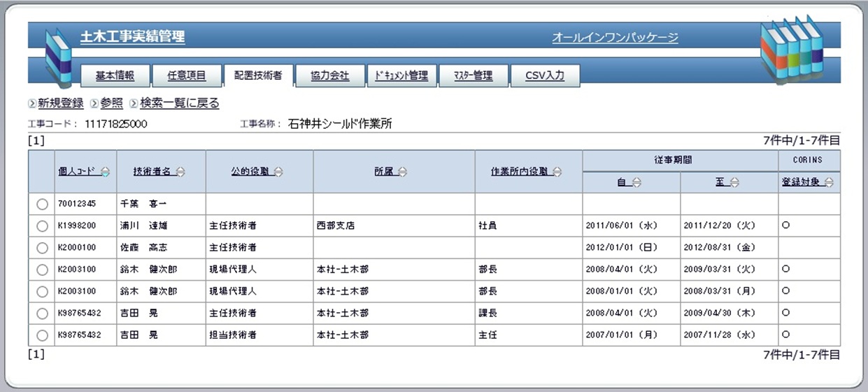
Task: Click the sort icon beside 個人コード header
Action: [105, 172]
